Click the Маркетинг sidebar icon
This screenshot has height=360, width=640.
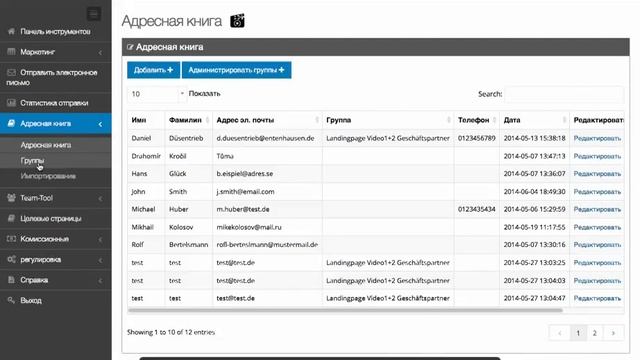click(11, 52)
